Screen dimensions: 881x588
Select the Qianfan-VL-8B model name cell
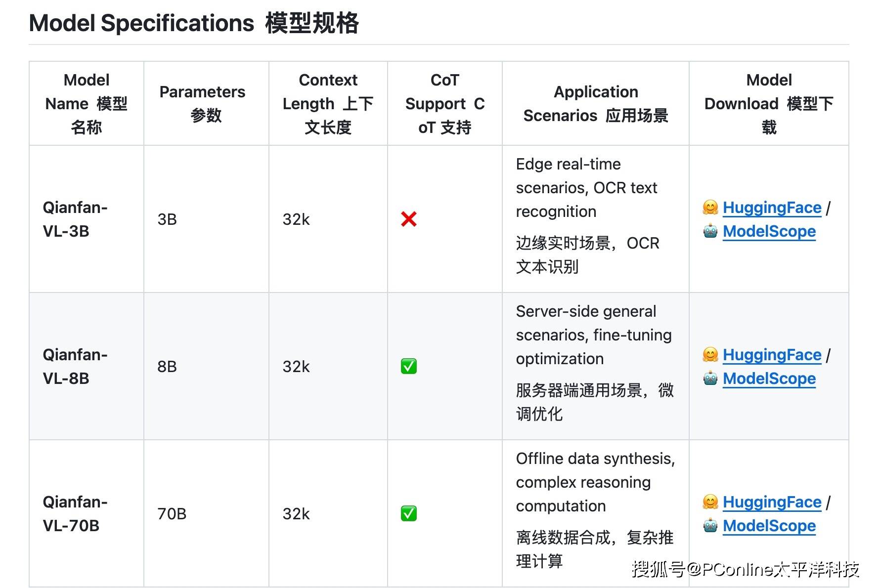point(75,366)
